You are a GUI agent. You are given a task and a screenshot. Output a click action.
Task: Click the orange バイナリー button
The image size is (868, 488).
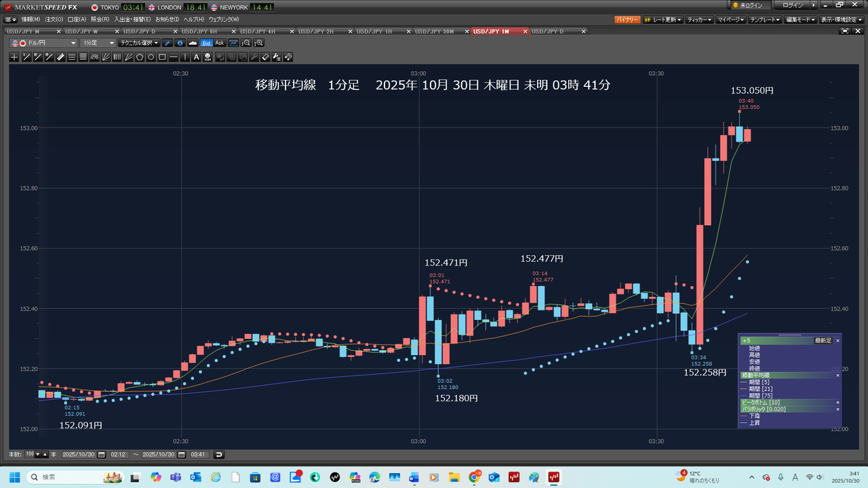[x=627, y=20]
